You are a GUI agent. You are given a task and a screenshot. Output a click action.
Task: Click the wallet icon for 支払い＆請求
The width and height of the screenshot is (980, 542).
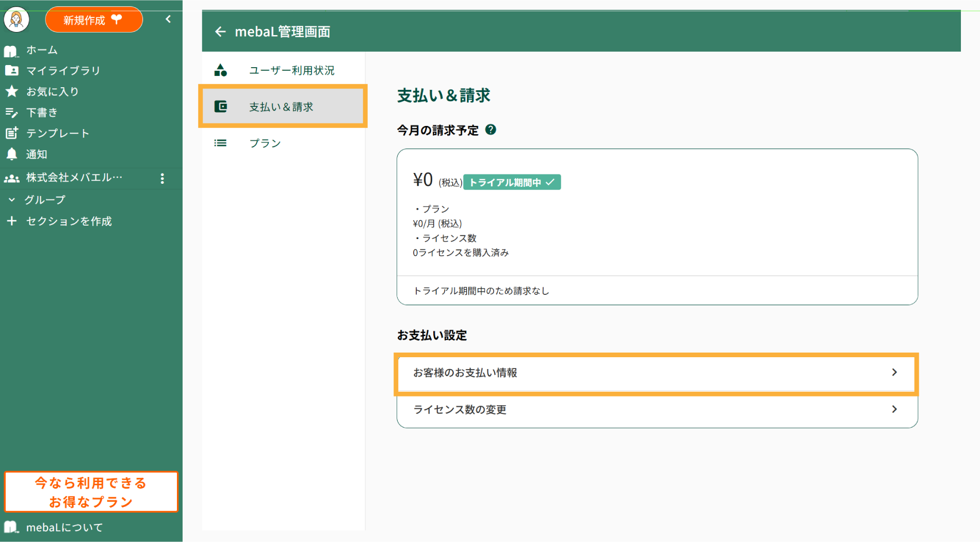221,107
